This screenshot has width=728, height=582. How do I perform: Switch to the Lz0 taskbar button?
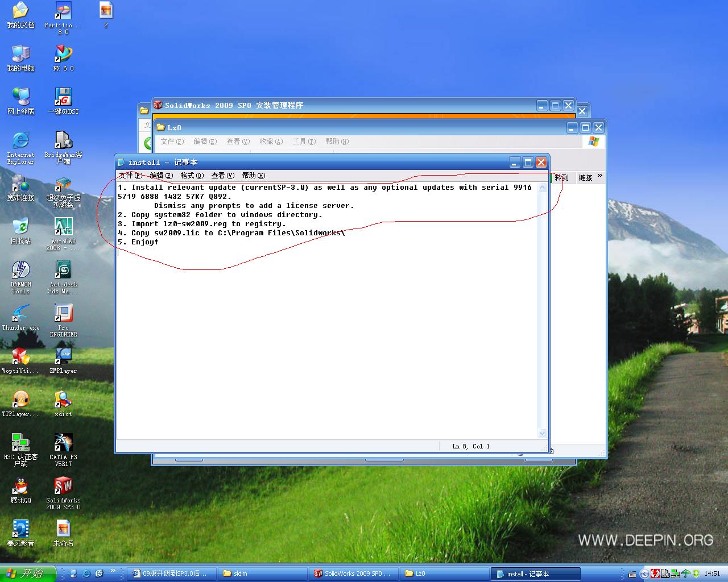click(x=445, y=573)
